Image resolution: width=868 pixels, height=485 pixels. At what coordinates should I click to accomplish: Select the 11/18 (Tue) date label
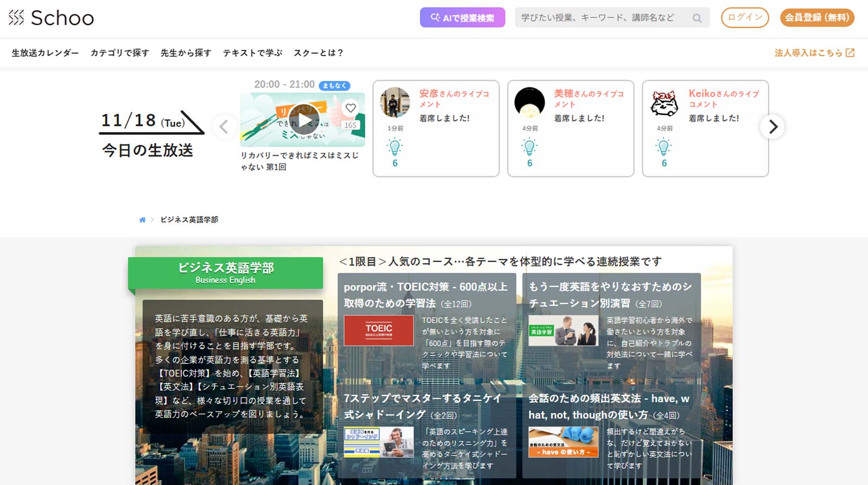click(x=143, y=120)
